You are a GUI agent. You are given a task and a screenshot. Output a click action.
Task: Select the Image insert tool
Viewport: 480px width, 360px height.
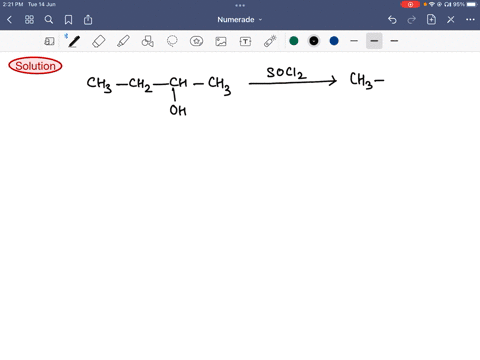coord(221,41)
